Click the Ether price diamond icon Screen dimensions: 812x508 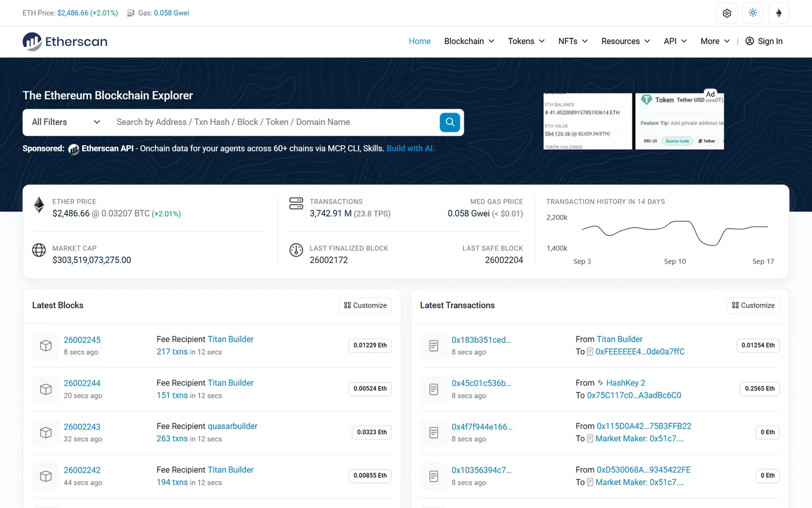pyautogui.click(x=39, y=205)
